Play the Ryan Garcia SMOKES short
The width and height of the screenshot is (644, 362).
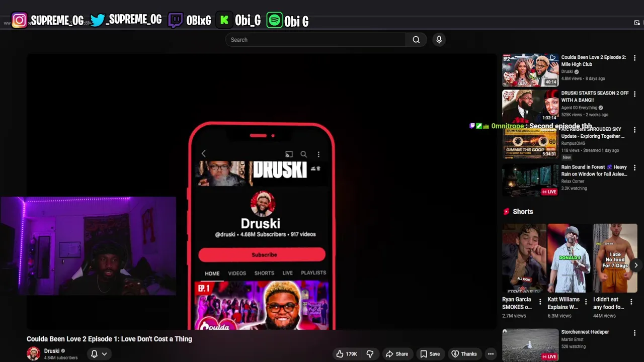coord(524,258)
